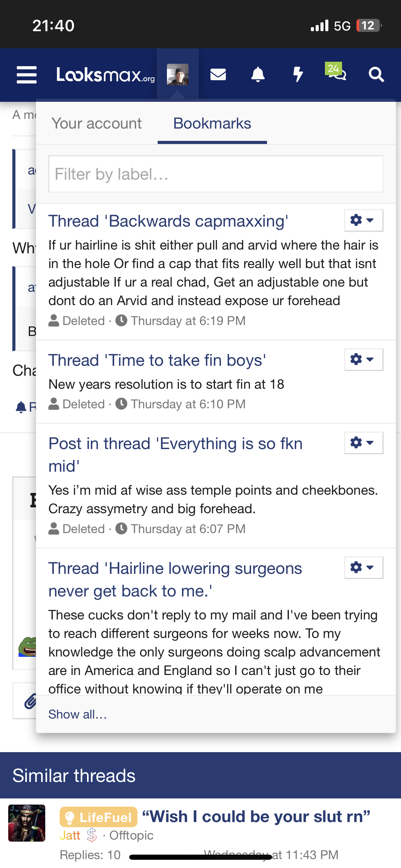401x868 pixels.
Task: Switch to the Your account tab
Action: tap(97, 123)
